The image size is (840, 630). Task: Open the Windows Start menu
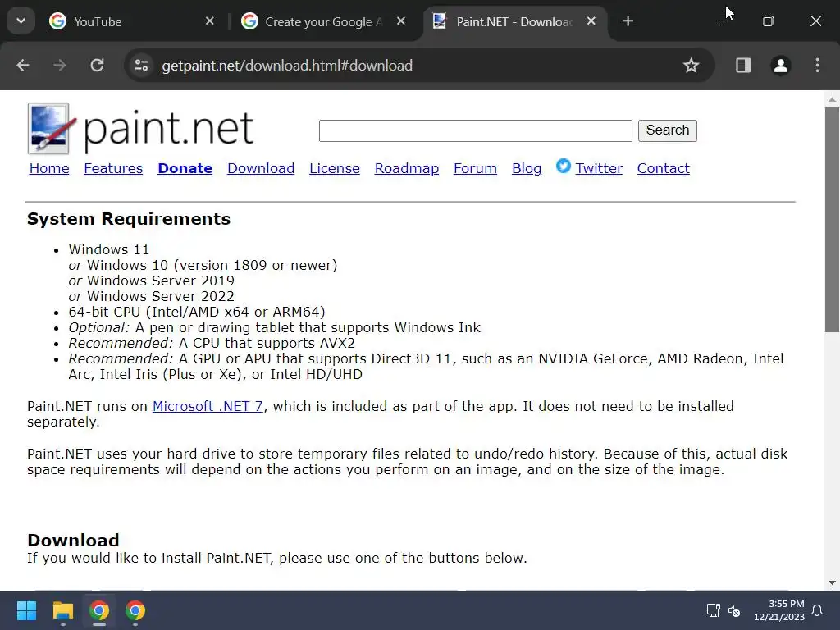pos(26,610)
